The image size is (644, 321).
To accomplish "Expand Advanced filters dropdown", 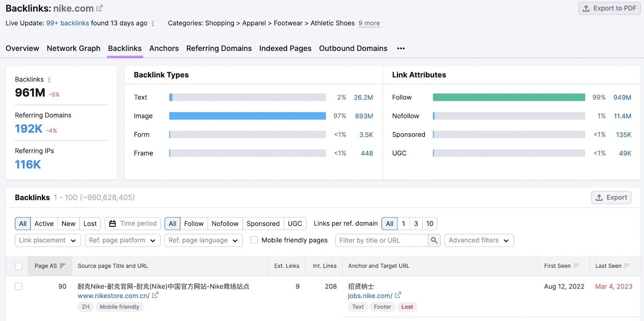I will tap(479, 240).
